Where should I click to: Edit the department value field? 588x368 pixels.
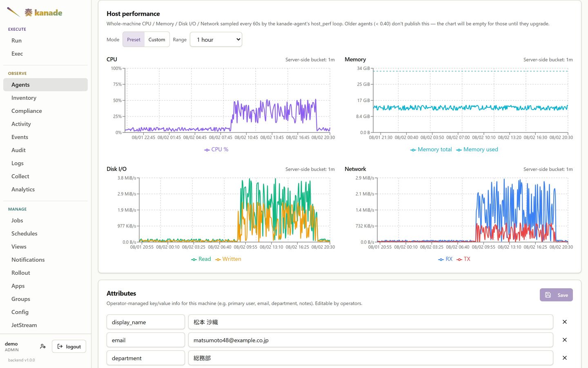370,358
